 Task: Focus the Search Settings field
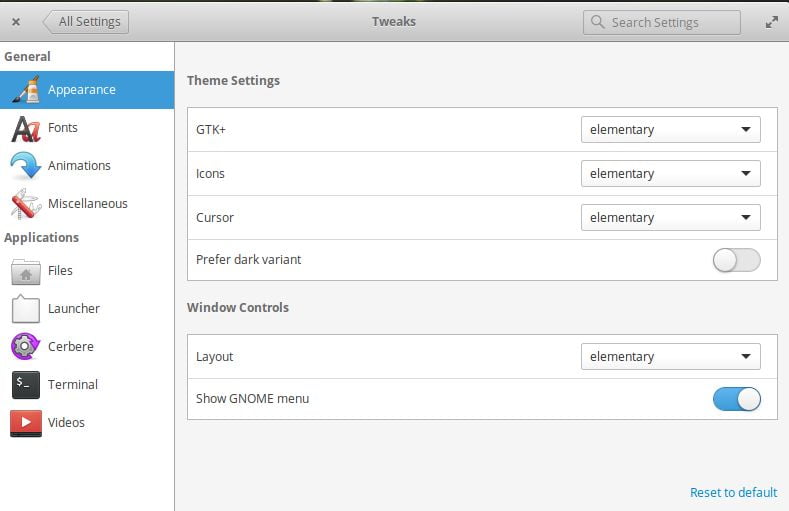click(662, 23)
